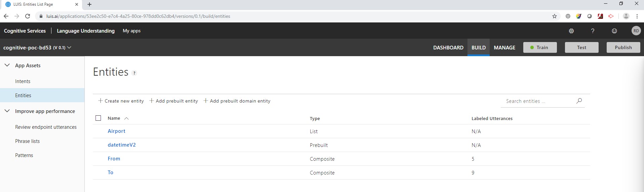The image size is (644, 192).
Task: Collapse the App Assets section
Action: (x=7, y=65)
